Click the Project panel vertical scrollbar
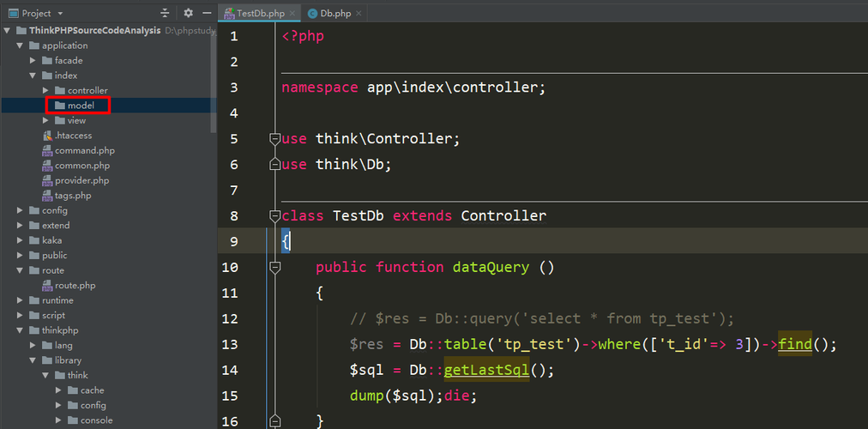868x429 pixels. (x=214, y=83)
